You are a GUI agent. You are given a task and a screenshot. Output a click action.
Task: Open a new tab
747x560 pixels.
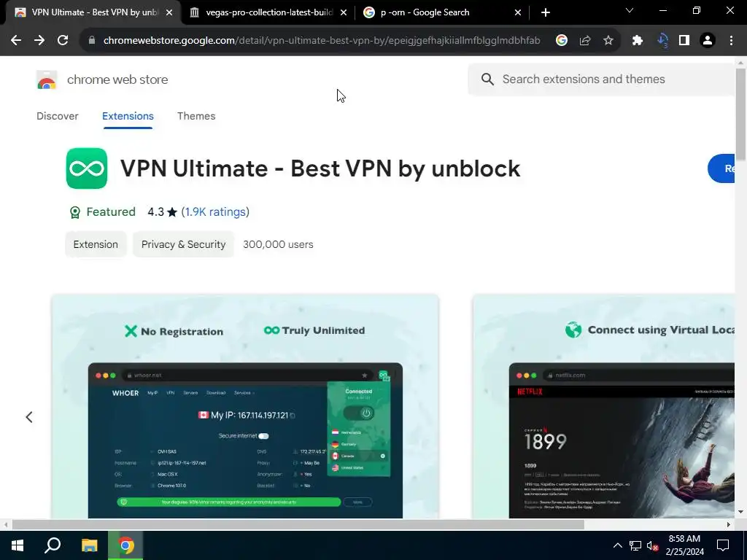[546, 12]
